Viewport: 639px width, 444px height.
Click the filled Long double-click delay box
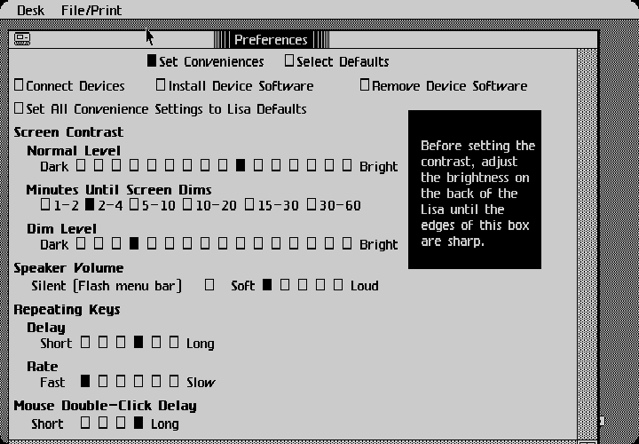pyautogui.click(x=139, y=422)
